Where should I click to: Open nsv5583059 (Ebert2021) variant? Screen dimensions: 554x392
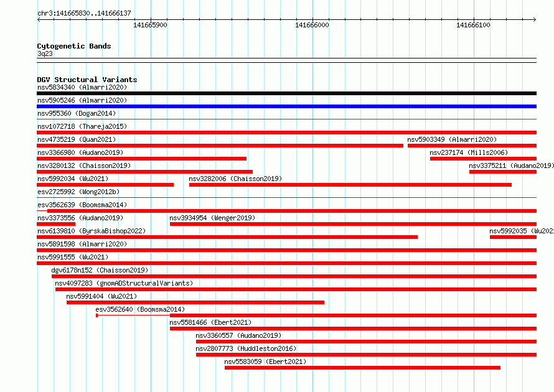(265, 362)
